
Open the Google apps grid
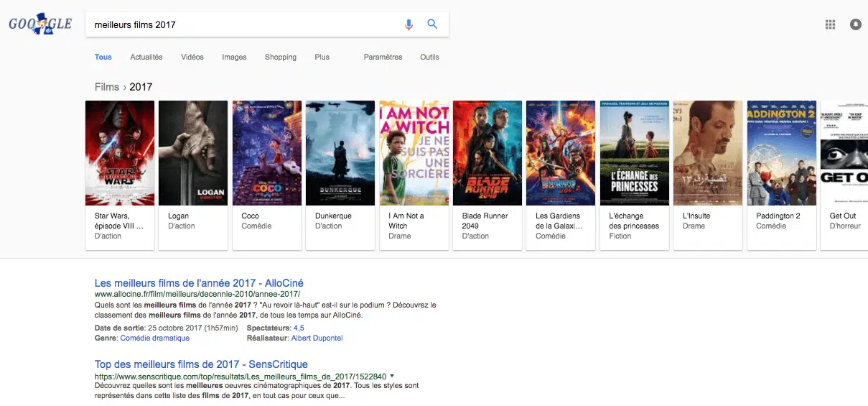[830, 24]
